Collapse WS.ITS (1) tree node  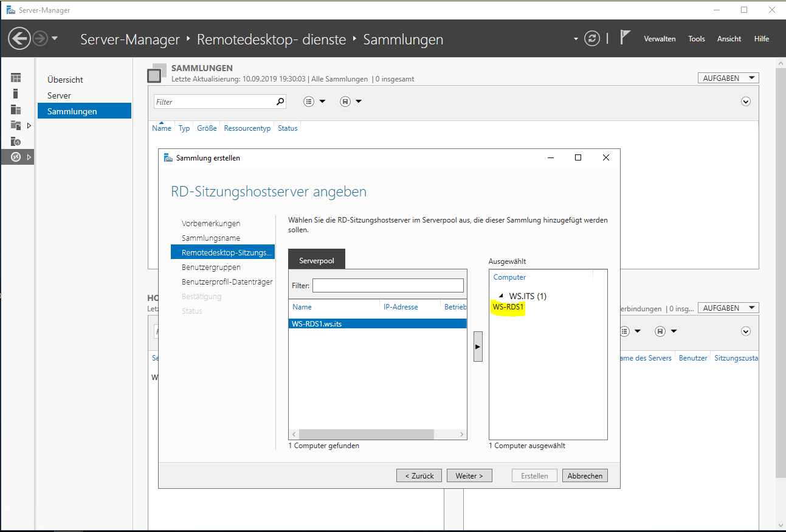point(501,296)
